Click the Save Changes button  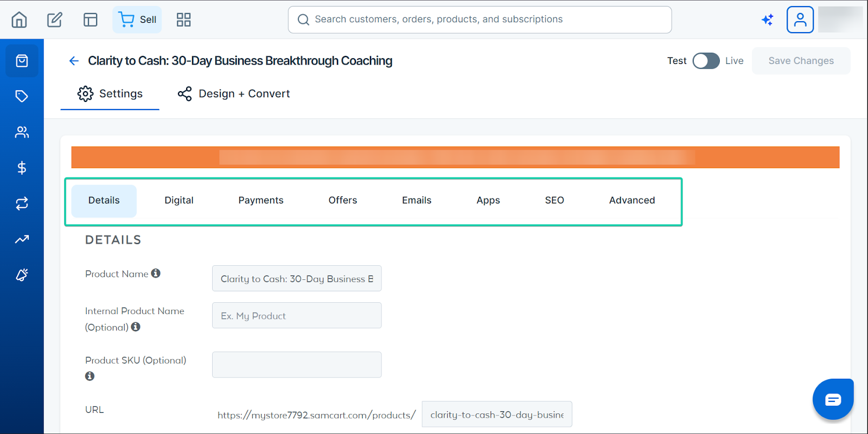coord(801,61)
